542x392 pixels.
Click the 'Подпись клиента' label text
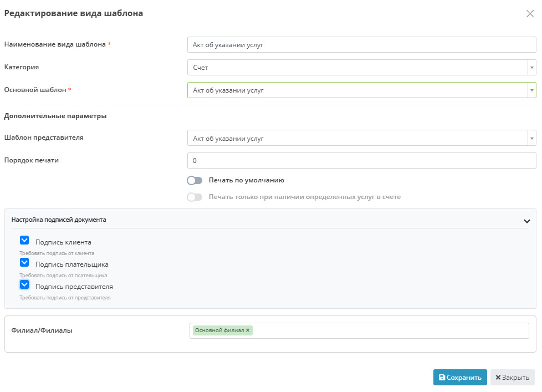tap(63, 242)
